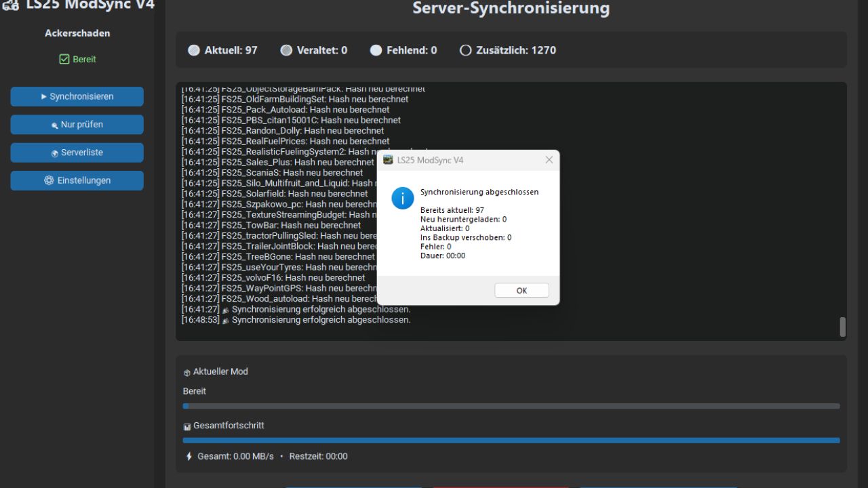Click log line FS25_TowBar
868x488 pixels.
pos(271,225)
